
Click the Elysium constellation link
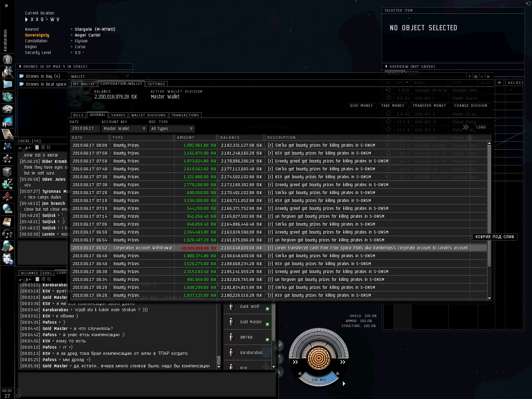coord(81,41)
